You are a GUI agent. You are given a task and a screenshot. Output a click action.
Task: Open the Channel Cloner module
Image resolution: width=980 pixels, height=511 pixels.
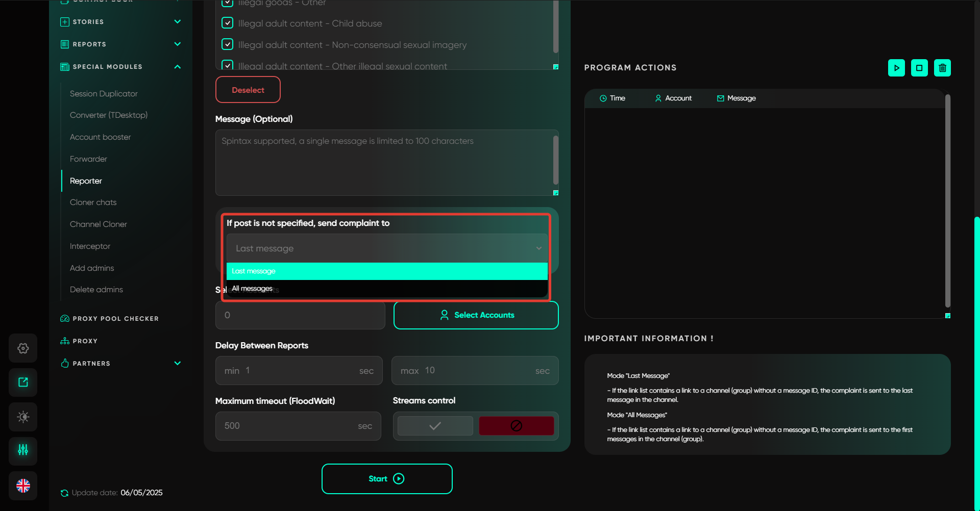pyautogui.click(x=99, y=224)
